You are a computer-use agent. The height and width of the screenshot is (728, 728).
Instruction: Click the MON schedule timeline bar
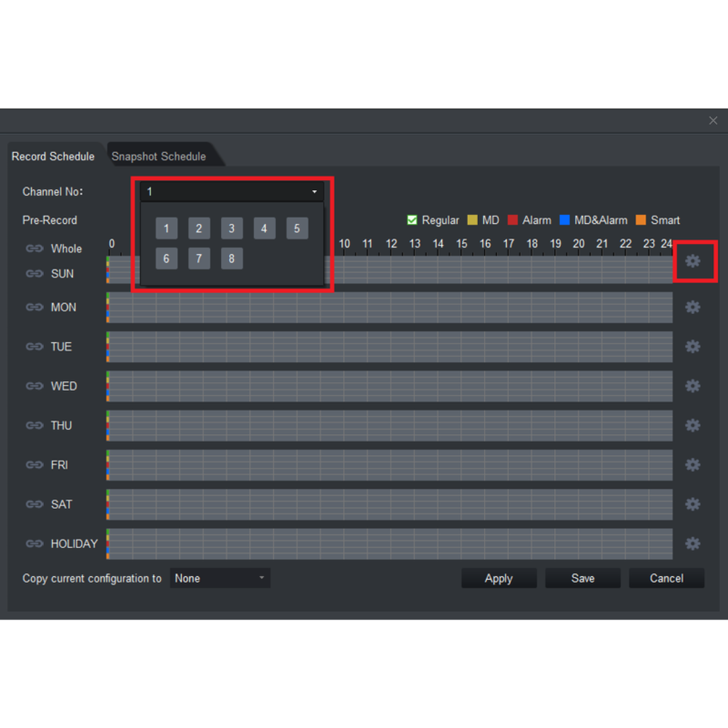pos(390,307)
